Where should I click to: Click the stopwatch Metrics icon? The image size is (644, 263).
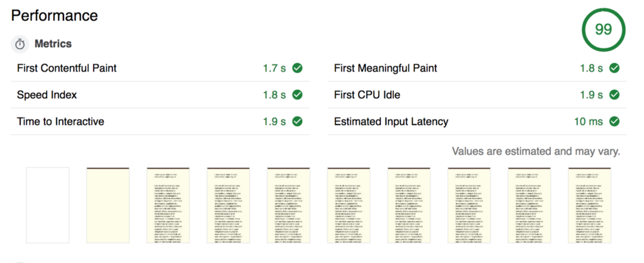click(20, 44)
